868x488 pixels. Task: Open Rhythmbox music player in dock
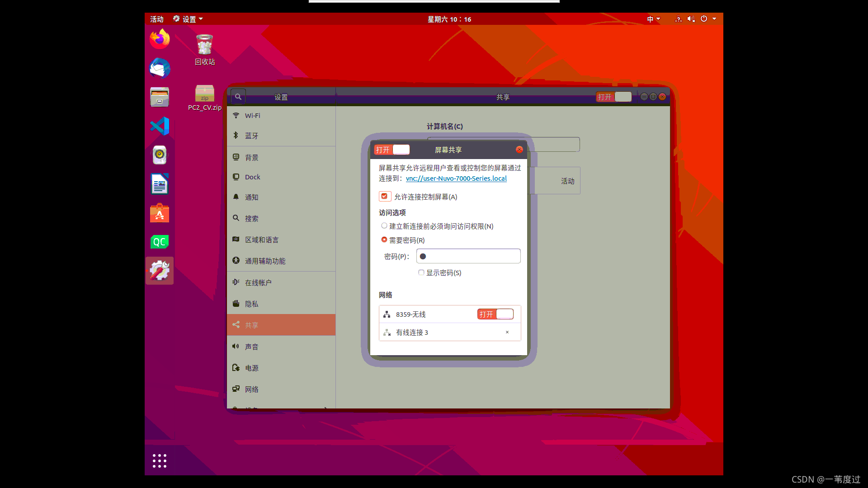click(x=160, y=155)
